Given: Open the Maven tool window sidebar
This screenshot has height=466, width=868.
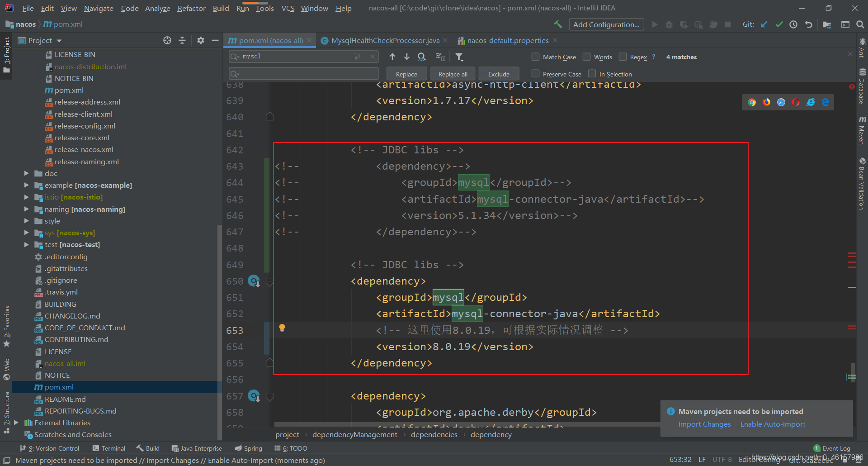Looking at the screenshot, I should tap(862, 130).
